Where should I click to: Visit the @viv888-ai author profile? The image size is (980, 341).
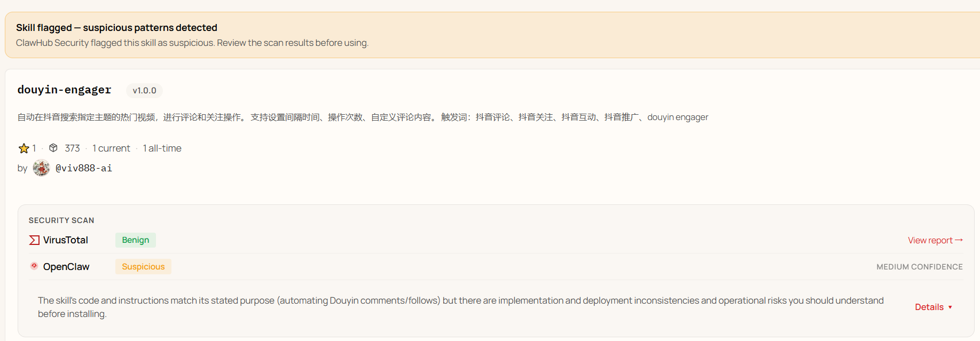(84, 168)
